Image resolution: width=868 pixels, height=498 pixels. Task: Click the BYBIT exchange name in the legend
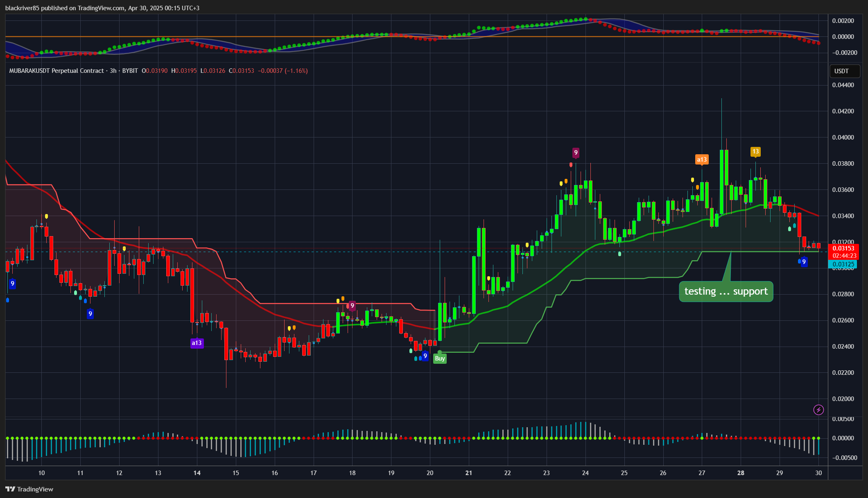click(130, 71)
